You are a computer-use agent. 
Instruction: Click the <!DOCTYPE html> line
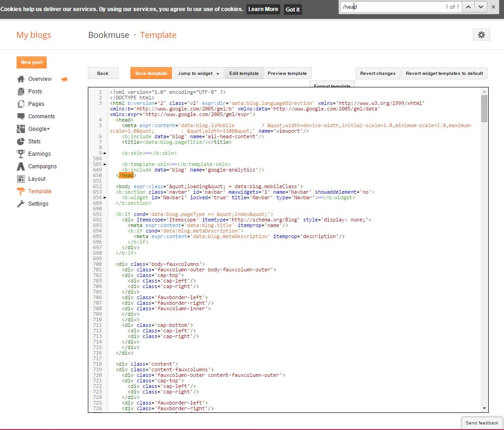132,98
